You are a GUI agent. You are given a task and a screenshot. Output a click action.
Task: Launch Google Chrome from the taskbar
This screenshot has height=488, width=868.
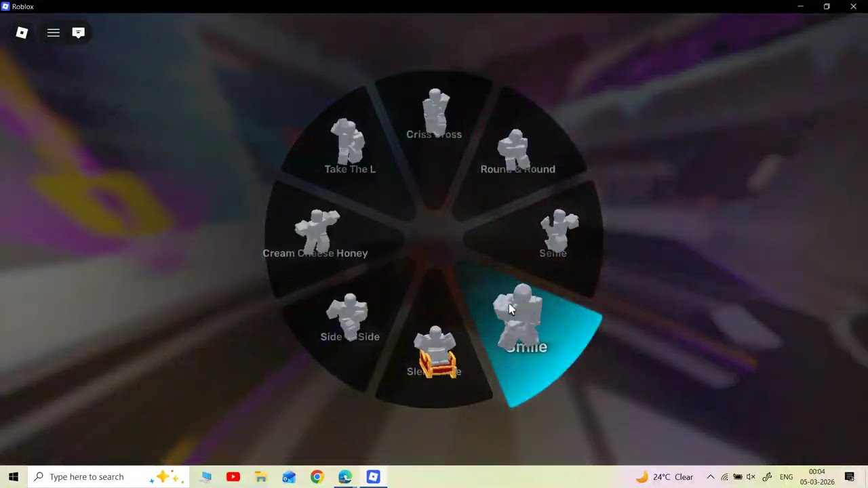317,476
